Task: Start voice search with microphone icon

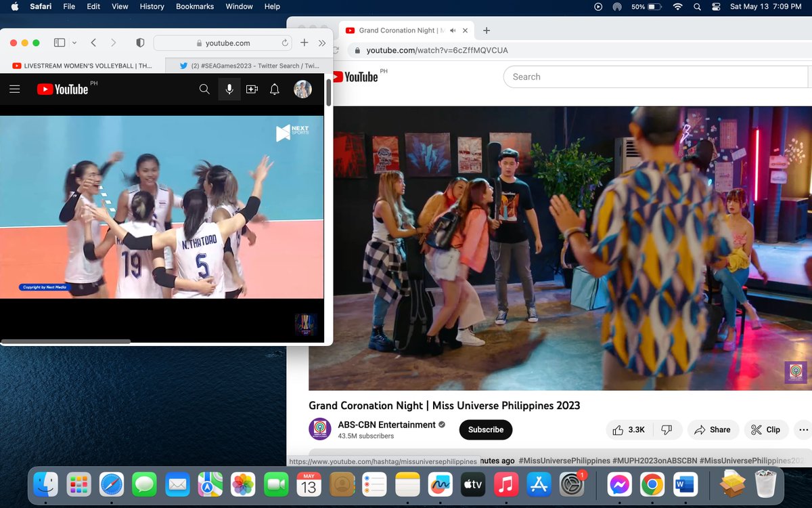Action: 229,89
